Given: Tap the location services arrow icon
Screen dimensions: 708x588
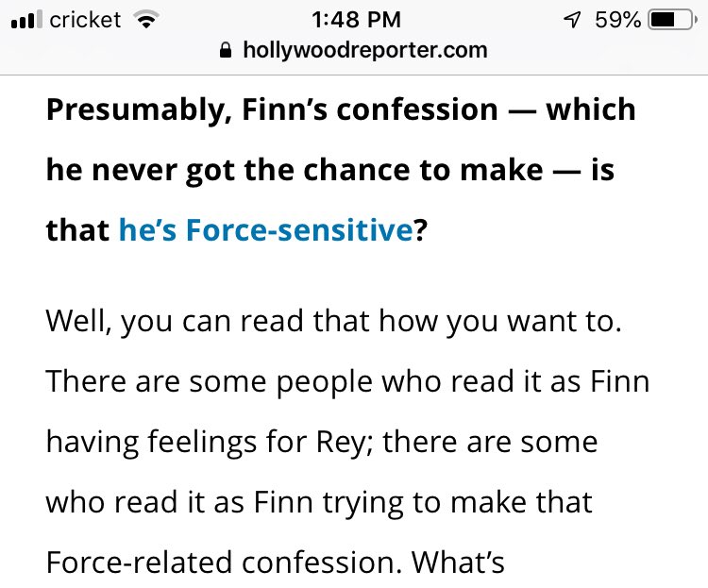Looking at the screenshot, I should [x=572, y=20].
